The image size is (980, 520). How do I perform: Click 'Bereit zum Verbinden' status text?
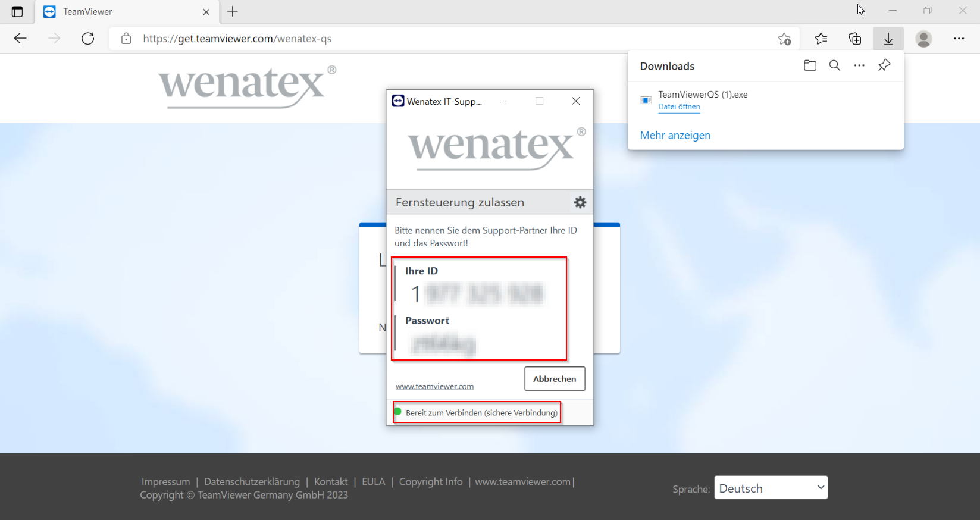click(x=481, y=412)
